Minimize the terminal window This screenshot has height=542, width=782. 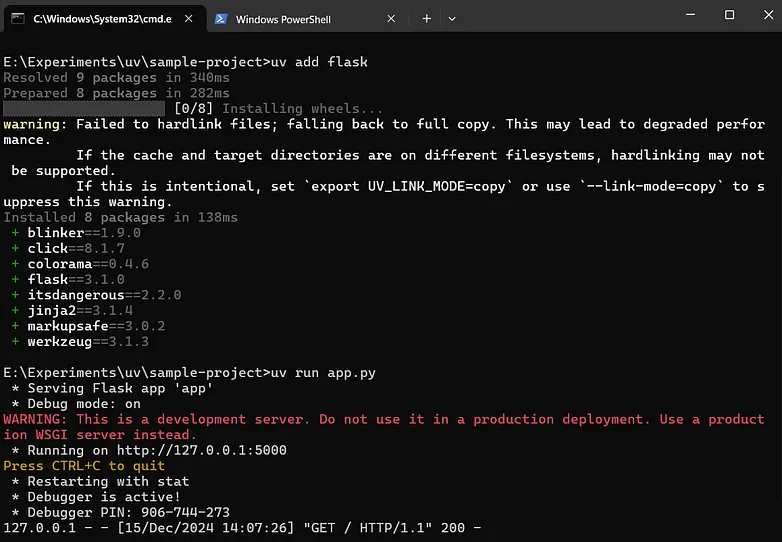coord(690,15)
